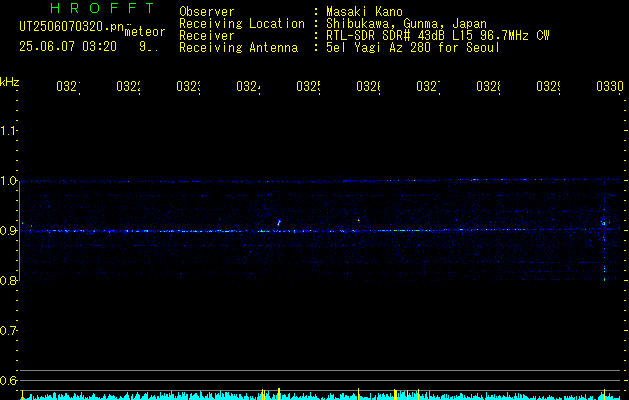
Task: Click the 1.0 frequency axis label
Action: coord(8,181)
